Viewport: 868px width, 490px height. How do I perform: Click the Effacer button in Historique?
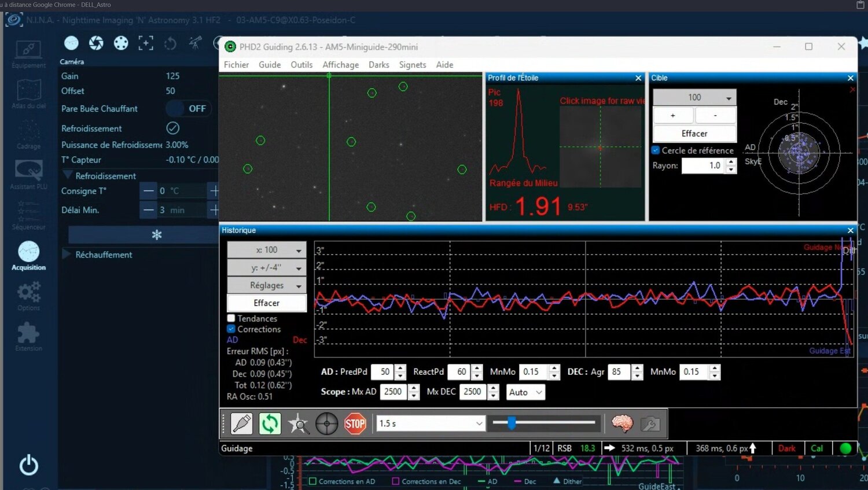[267, 303]
